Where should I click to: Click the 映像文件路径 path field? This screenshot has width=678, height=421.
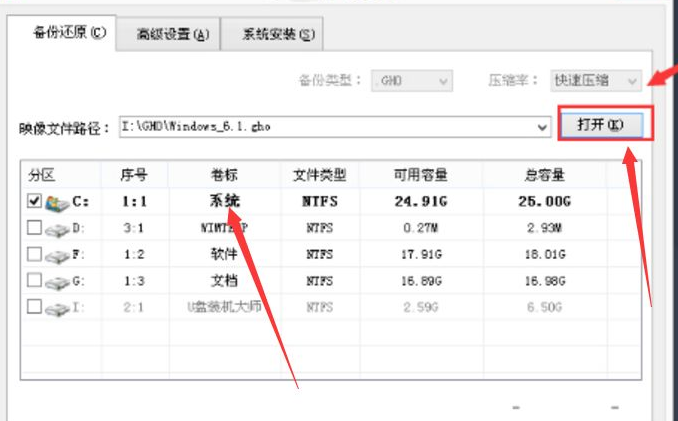(x=335, y=127)
